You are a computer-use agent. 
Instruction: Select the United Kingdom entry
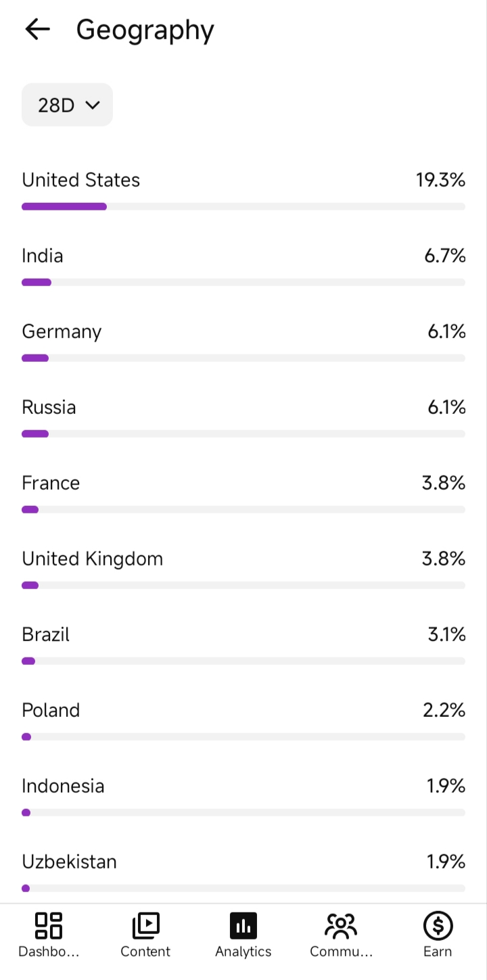tap(243, 570)
